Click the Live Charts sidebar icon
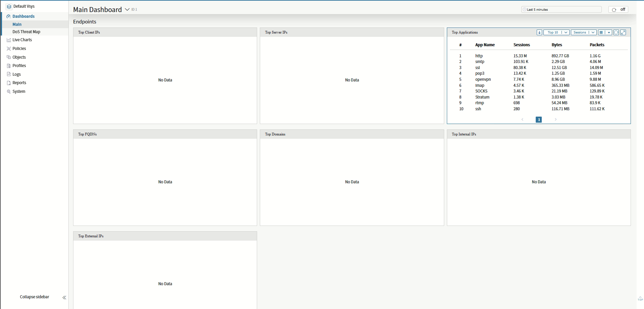 9,40
